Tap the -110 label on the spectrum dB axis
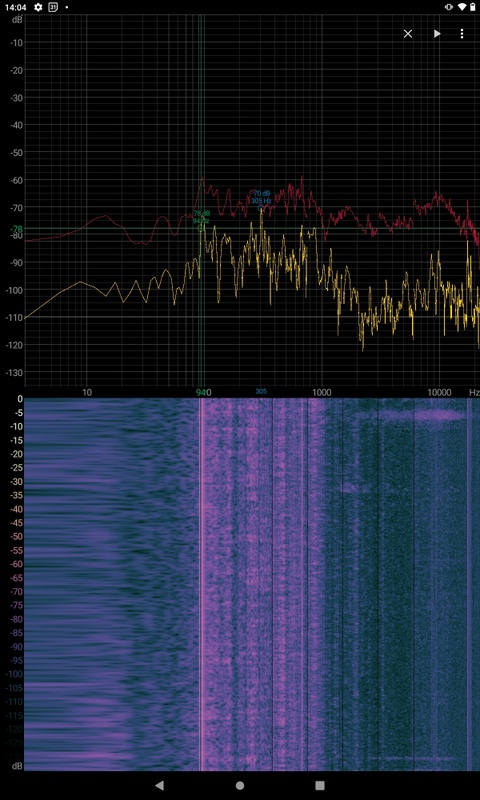 point(15,317)
